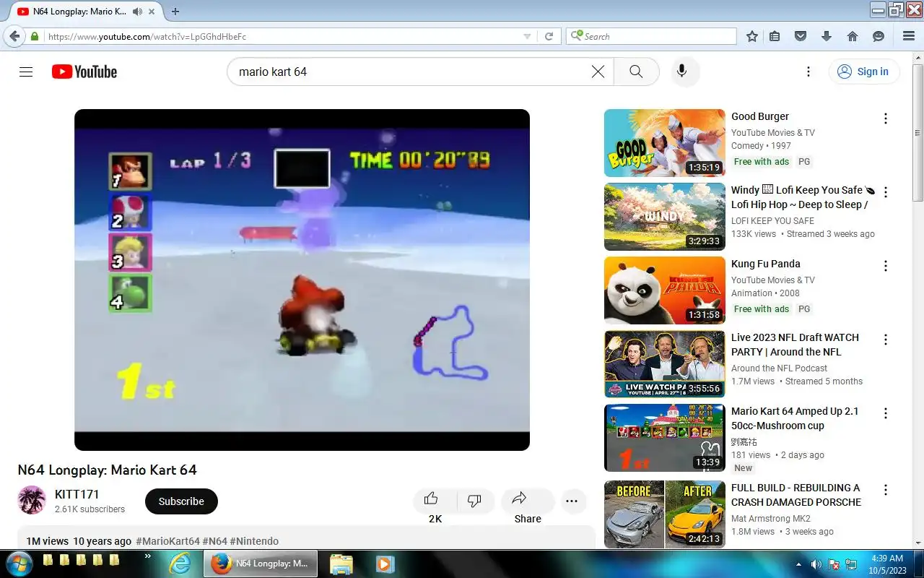Show hidden tray icons arrow
The height and width of the screenshot is (578, 924).
click(x=798, y=564)
